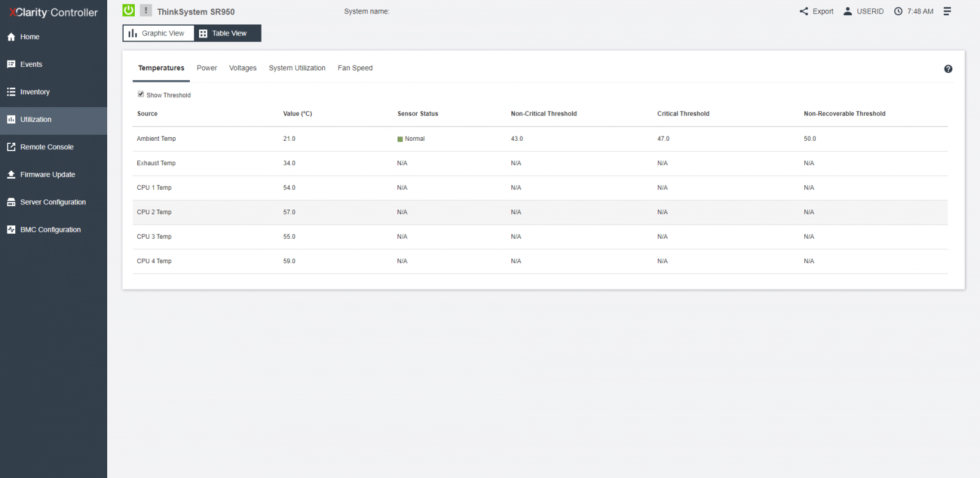Click the exclamation alert icon

146,10
